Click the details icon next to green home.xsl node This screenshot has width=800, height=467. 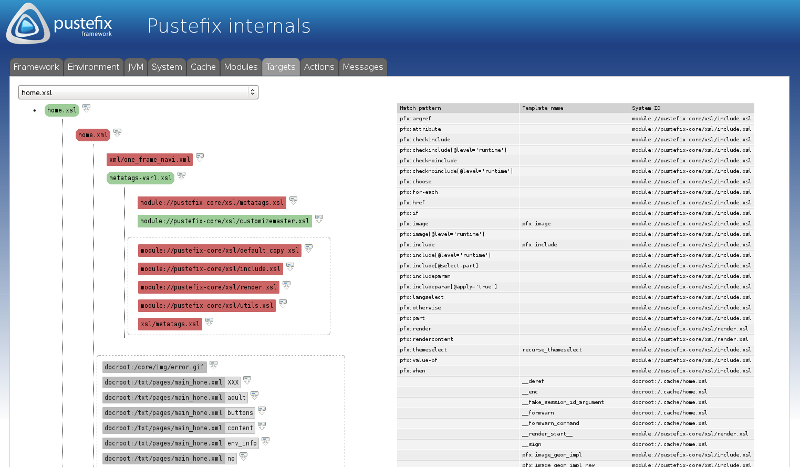point(86,108)
